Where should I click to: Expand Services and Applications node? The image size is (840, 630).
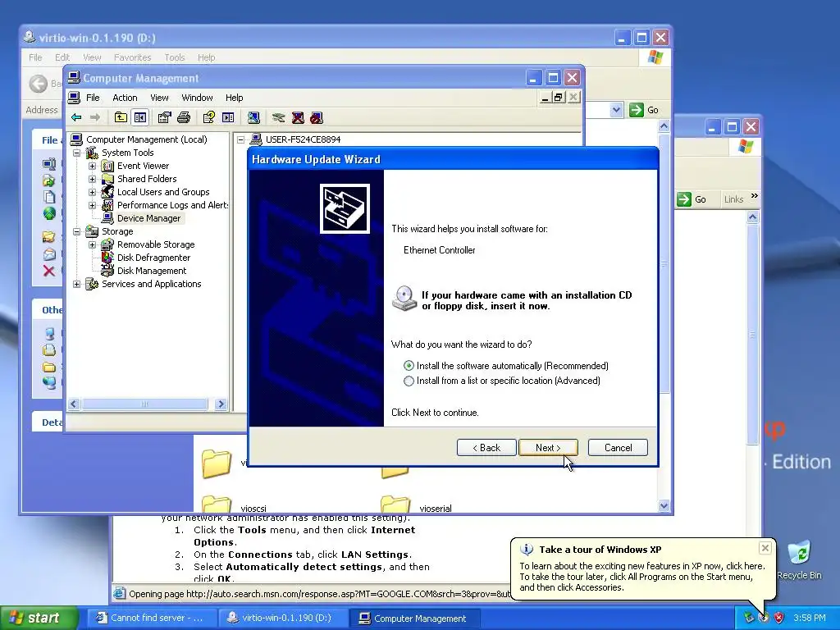(76, 284)
